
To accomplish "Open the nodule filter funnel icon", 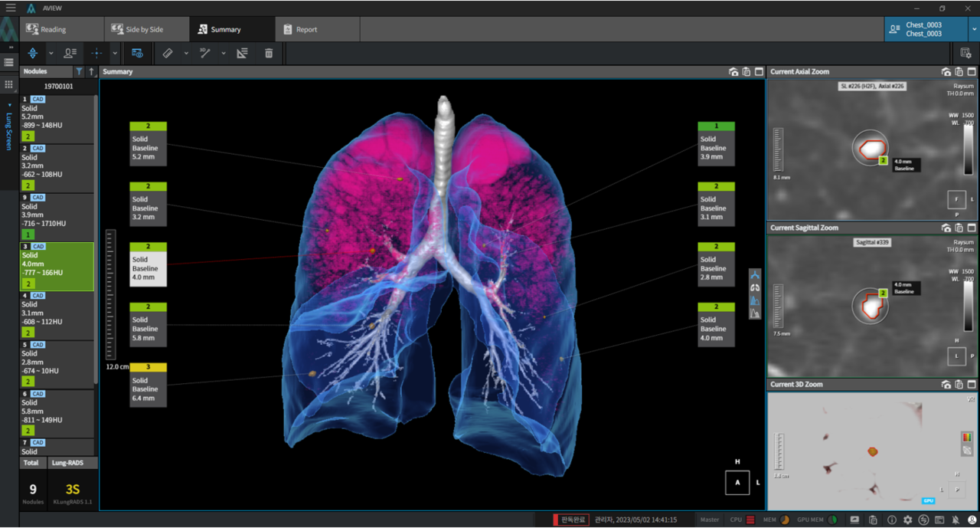I will 79,71.
